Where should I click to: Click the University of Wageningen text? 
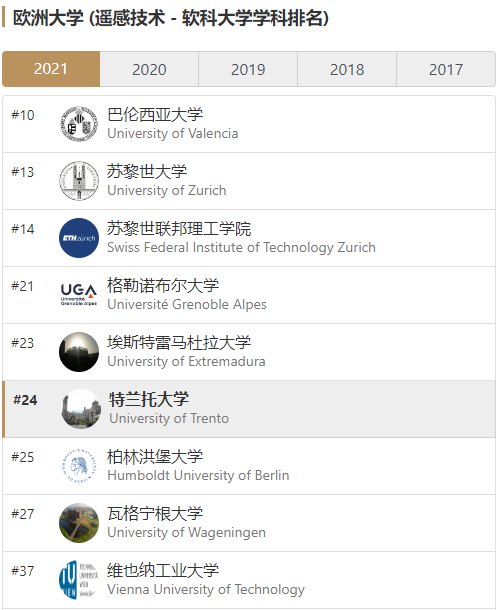[x=186, y=533]
